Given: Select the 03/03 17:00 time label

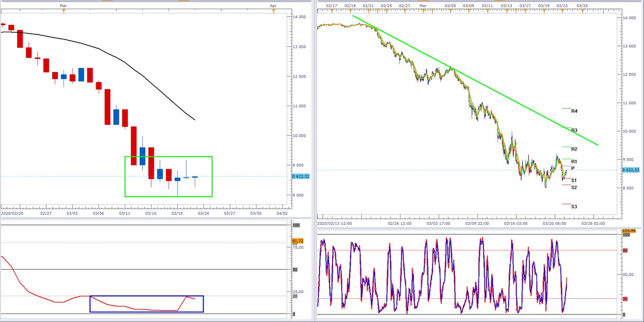Looking at the screenshot, I should tap(438, 223).
